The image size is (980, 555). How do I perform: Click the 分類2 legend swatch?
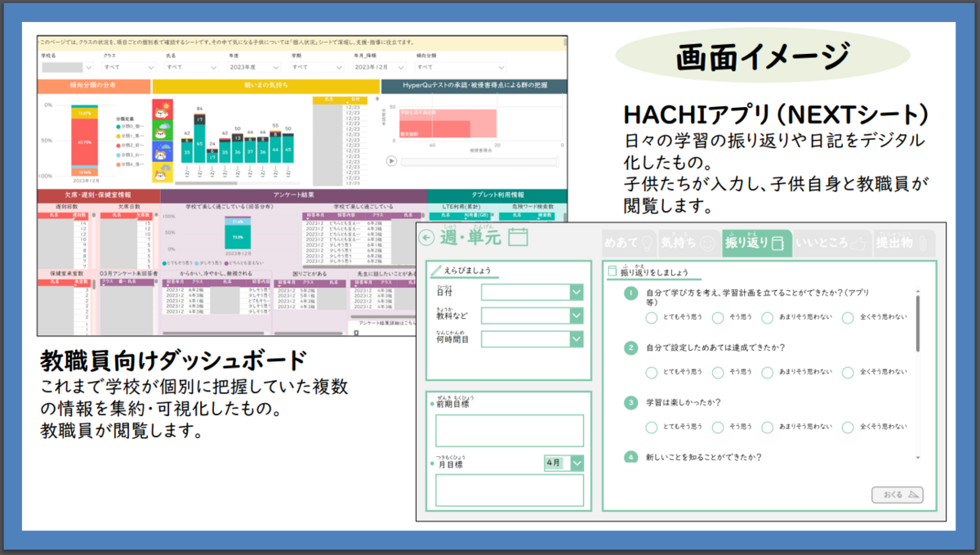tap(118, 145)
